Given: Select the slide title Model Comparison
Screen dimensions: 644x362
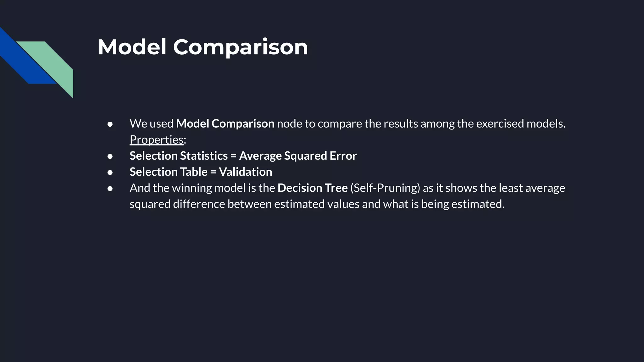Looking at the screenshot, I should [x=203, y=47].
